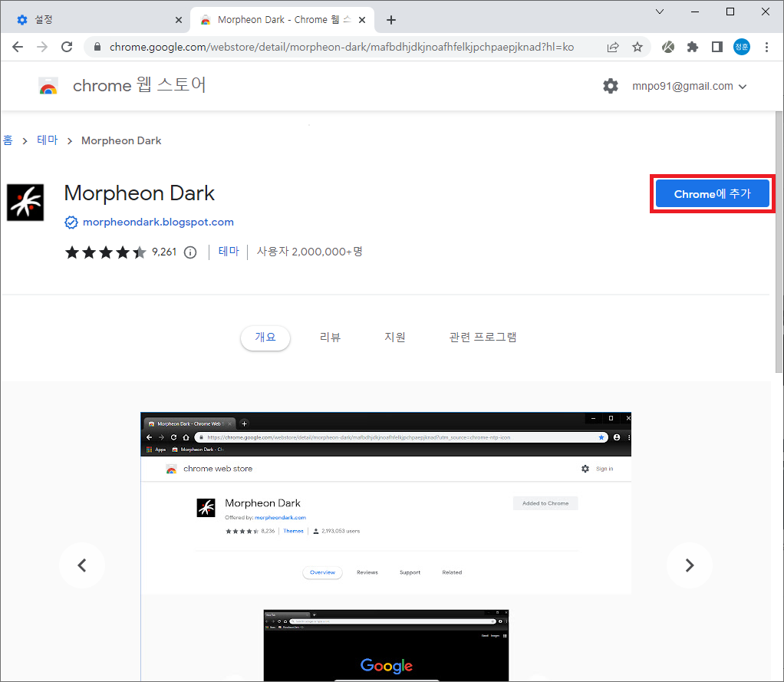Share this page via share icon

click(612, 47)
